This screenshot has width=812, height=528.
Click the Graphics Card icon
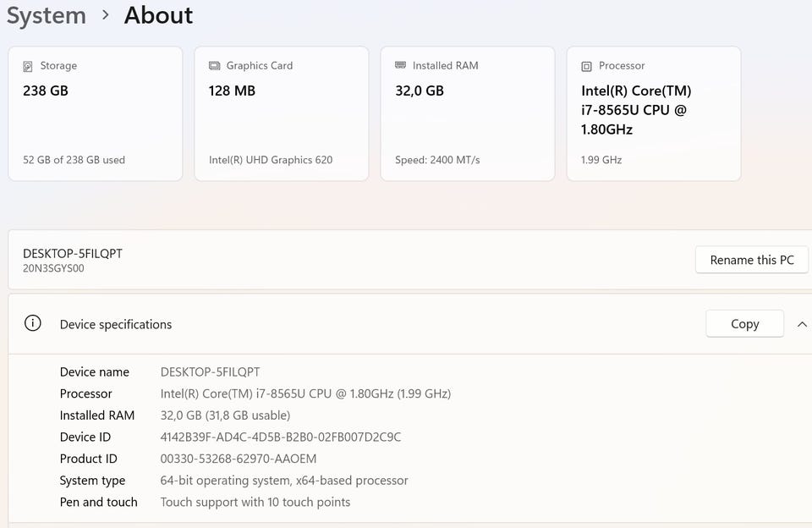coord(214,66)
